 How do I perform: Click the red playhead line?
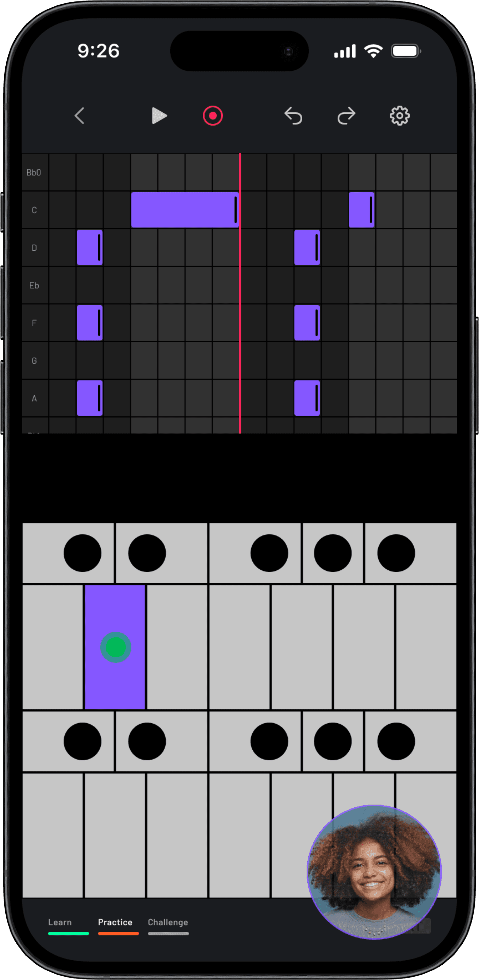240,293
